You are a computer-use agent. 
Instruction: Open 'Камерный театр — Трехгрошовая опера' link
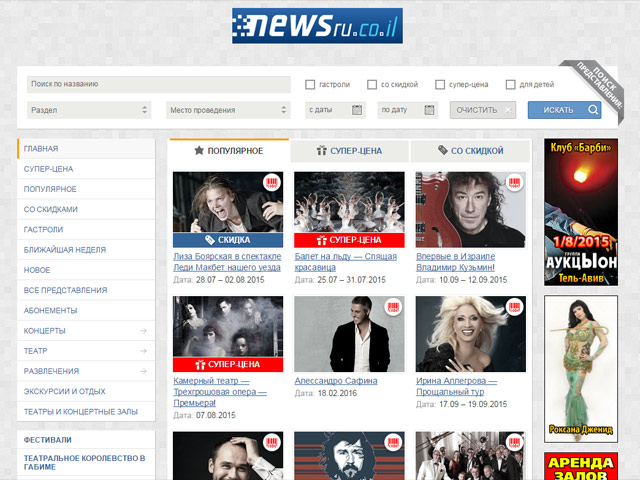click(x=220, y=392)
